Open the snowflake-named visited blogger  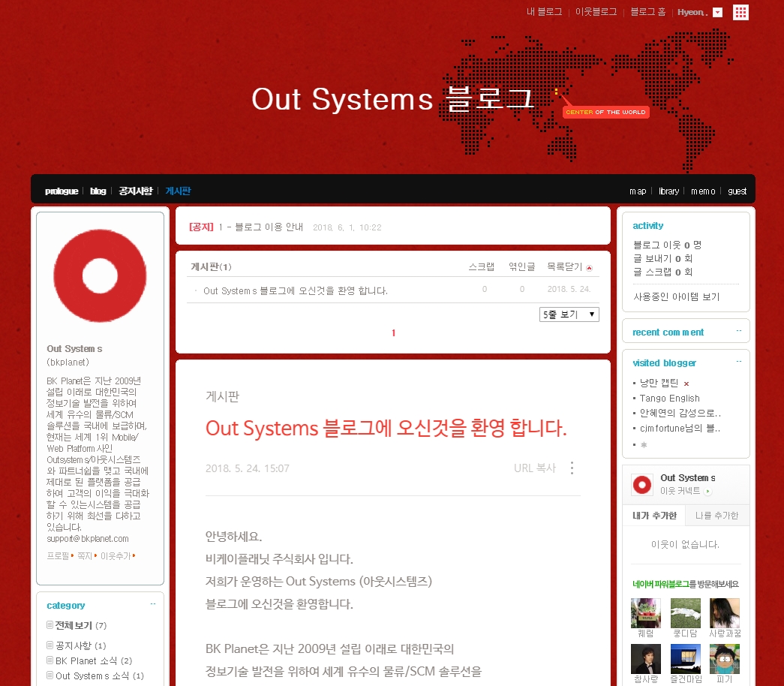pyautogui.click(x=644, y=444)
